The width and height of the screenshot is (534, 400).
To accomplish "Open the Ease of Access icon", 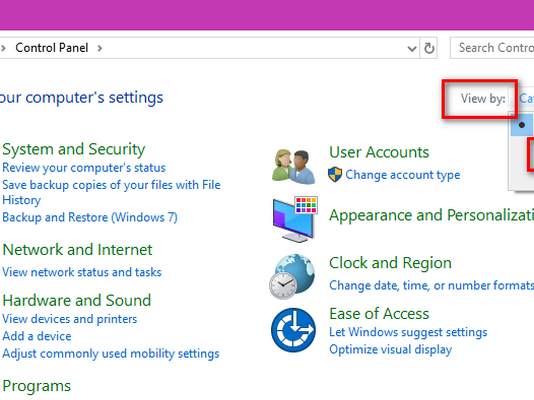I will coord(293,330).
